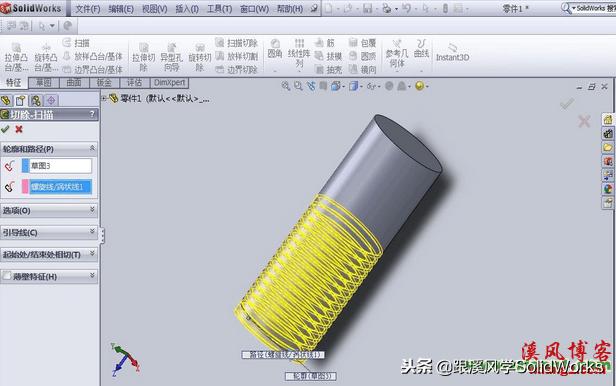Click the Revolved Cut (旋转切除) tool

[x=200, y=57]
